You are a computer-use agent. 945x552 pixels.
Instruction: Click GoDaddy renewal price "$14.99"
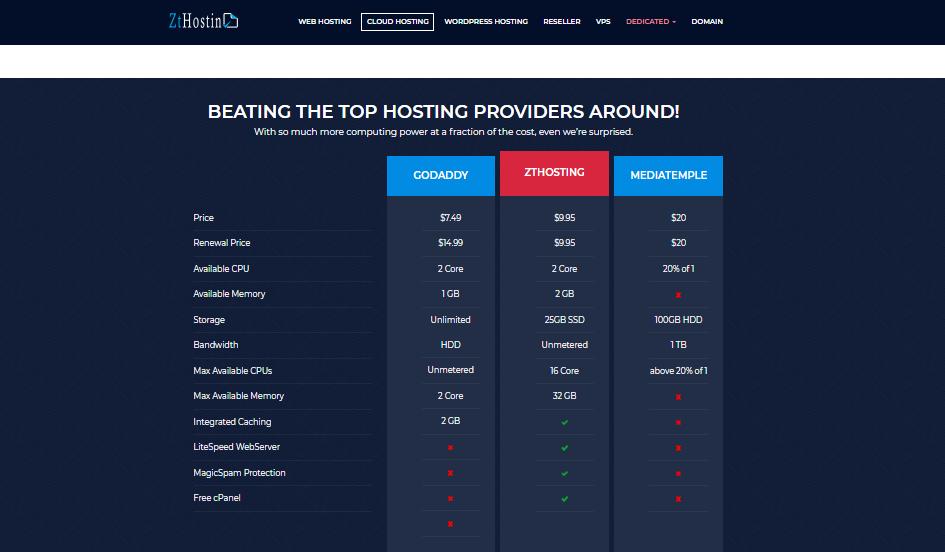click(x=450, y=243)
